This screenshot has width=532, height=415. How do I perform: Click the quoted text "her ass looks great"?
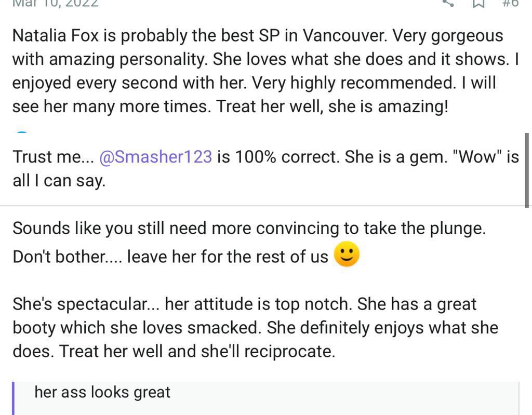click(x=102, y=392)
